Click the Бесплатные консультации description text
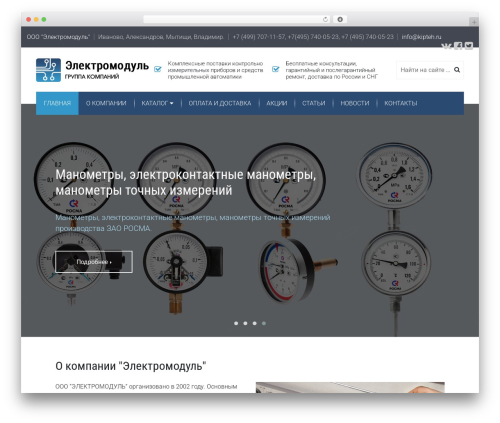The height and width of the screenshot is (423, 500). (332, 70)
